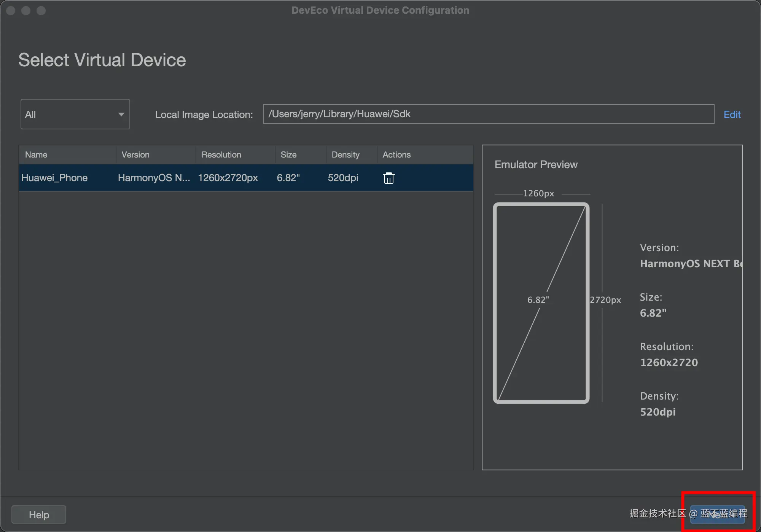The width and height of the screenshot is (761, 532).
Task: Close the DevEco Virtual Device Configuration window
Action: pos(11,11)
